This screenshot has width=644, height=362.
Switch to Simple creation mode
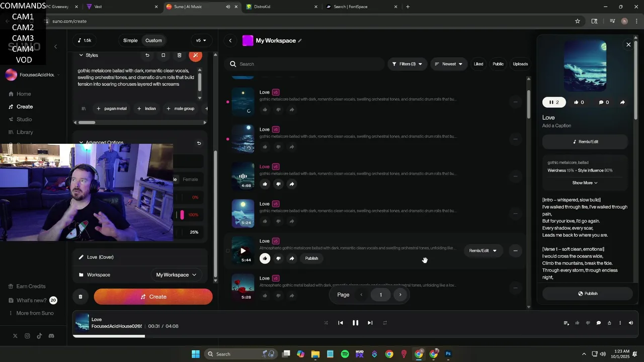click(x=130, y=41)
